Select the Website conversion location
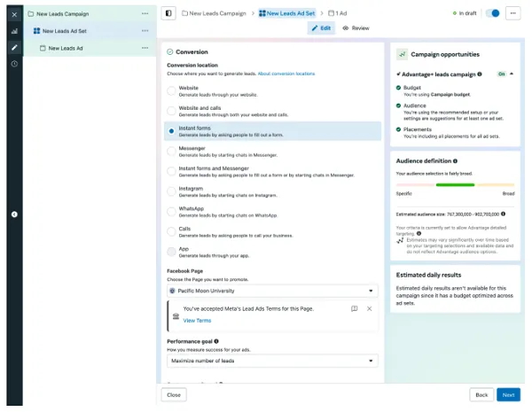This screenshot has width=532, height=412. [171, 91]
